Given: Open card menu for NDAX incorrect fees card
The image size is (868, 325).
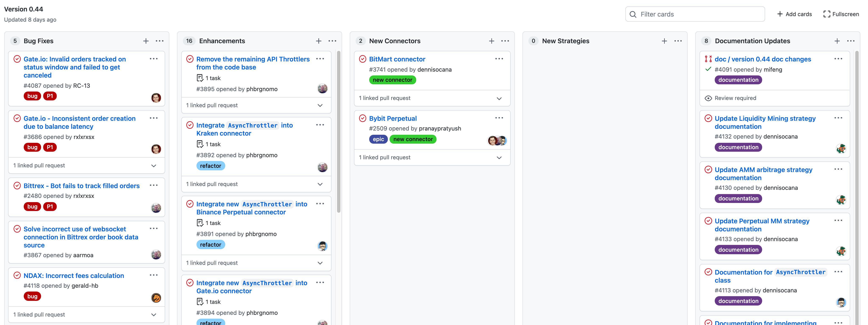Looking at the screenshot, I should click(x=154, y=275).
